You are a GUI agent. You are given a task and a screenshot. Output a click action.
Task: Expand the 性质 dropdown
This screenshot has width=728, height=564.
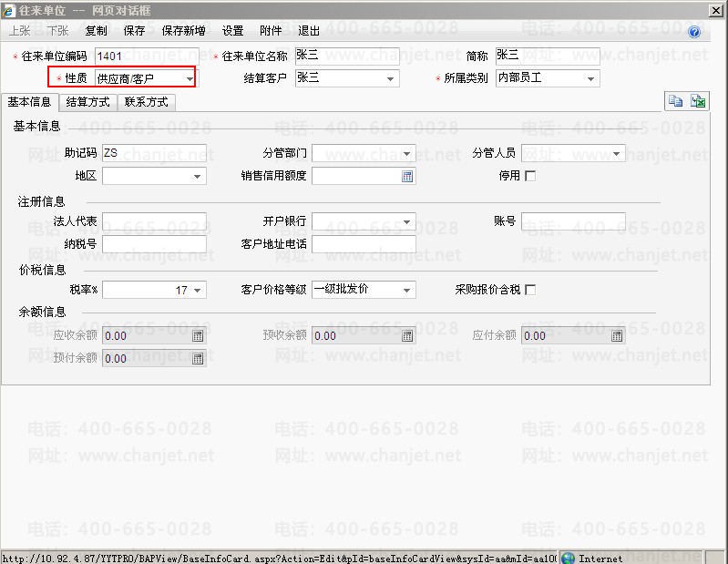tap(190, 79)
